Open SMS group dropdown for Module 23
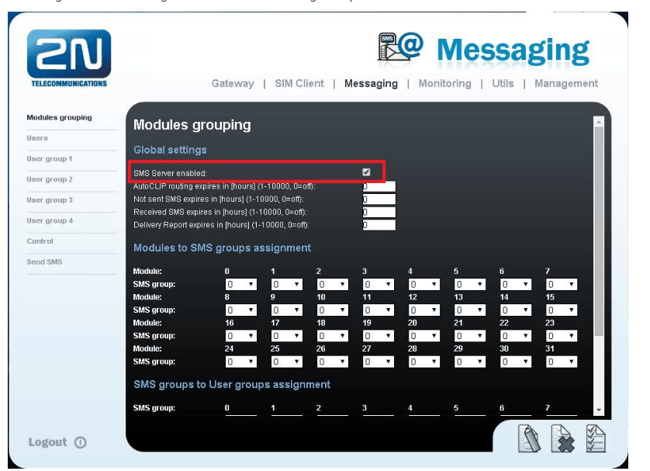The height and width of the screenshot is (471, 650). click(561, 336)
